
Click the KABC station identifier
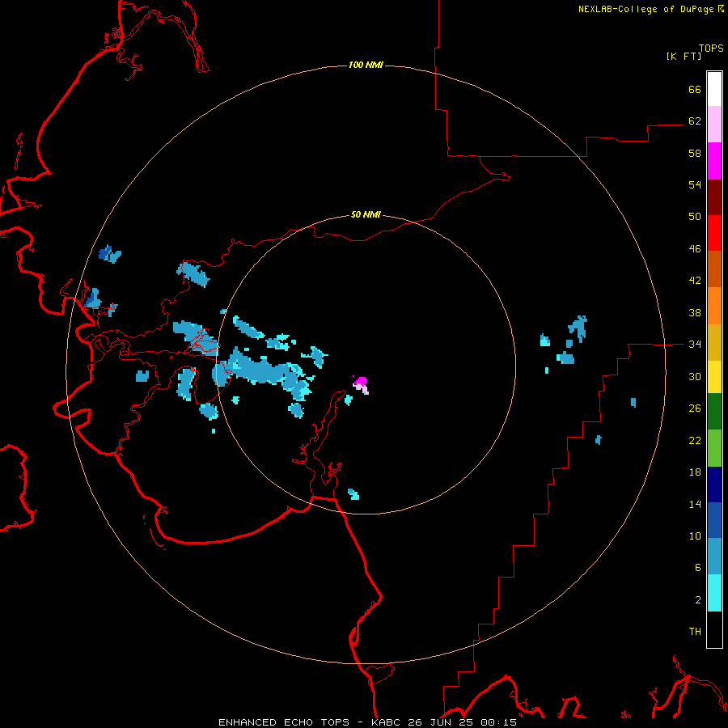[387, 722]
